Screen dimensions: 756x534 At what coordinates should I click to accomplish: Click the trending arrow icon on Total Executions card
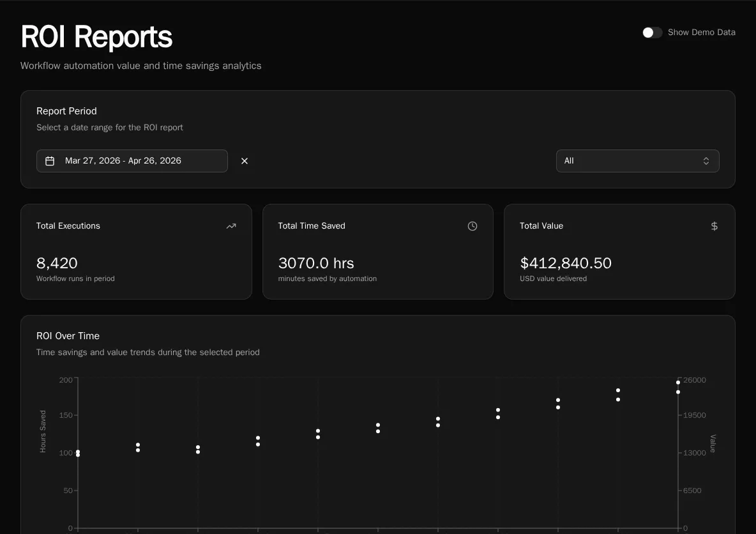click(231, 225)
